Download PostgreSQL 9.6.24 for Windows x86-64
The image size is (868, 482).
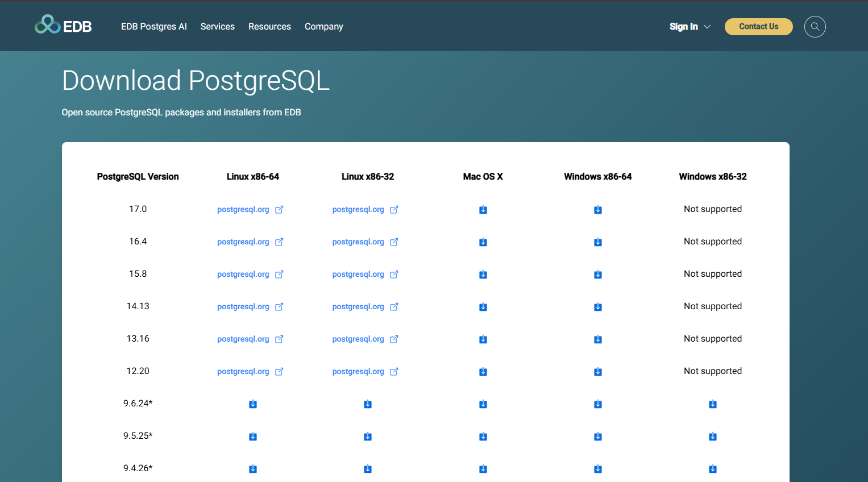(598, 404)
